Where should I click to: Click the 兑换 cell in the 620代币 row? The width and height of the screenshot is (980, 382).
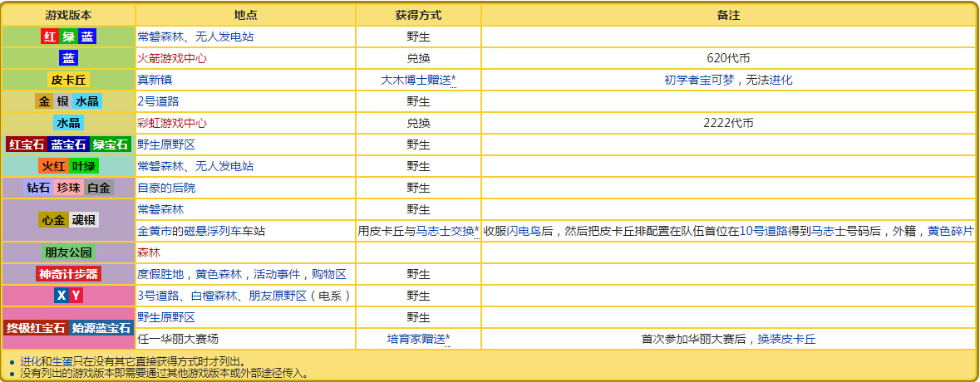click(x=418, y=59)
